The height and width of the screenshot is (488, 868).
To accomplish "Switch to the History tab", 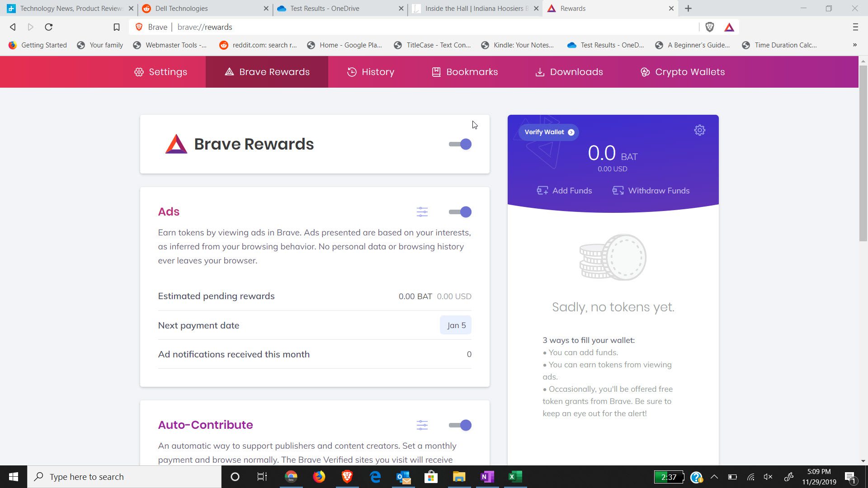I will (371, 72).
